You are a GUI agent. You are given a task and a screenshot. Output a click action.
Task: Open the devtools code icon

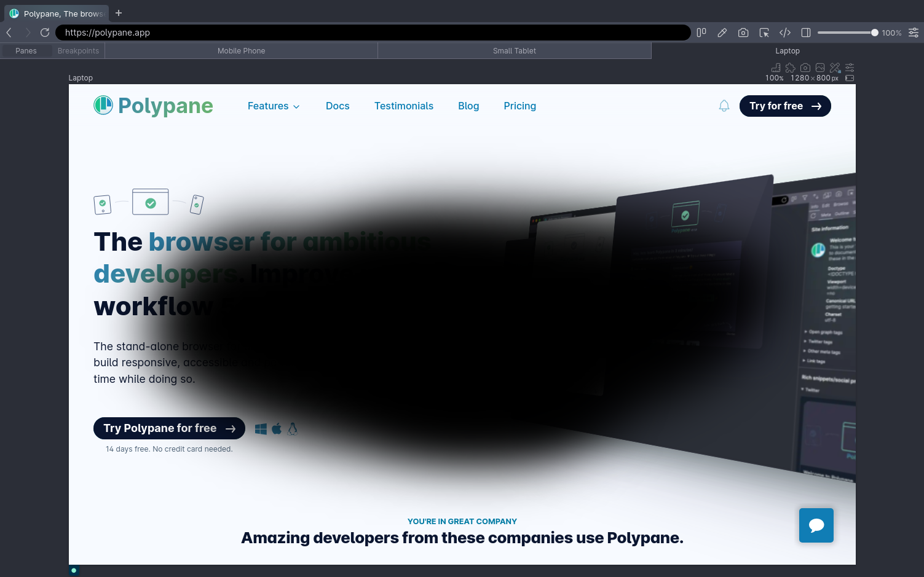(x=785, y=33)
